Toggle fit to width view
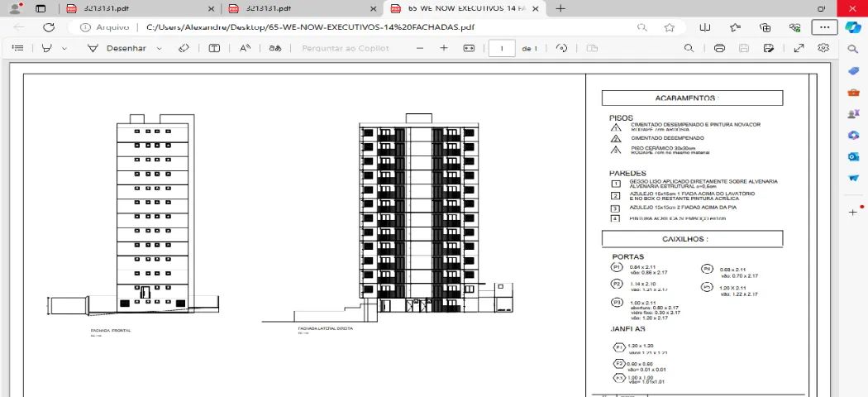Screen dimensions: 868x397 coord(469,48)
